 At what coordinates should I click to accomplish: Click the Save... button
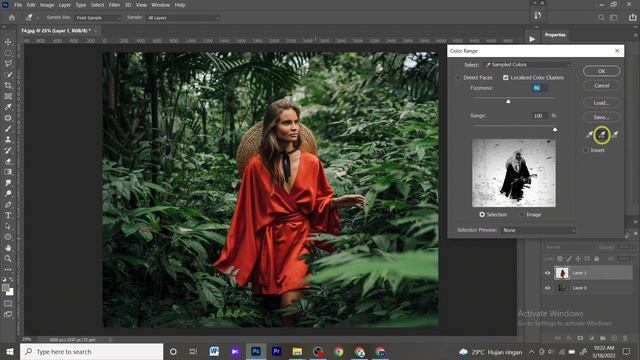(601, 117)
